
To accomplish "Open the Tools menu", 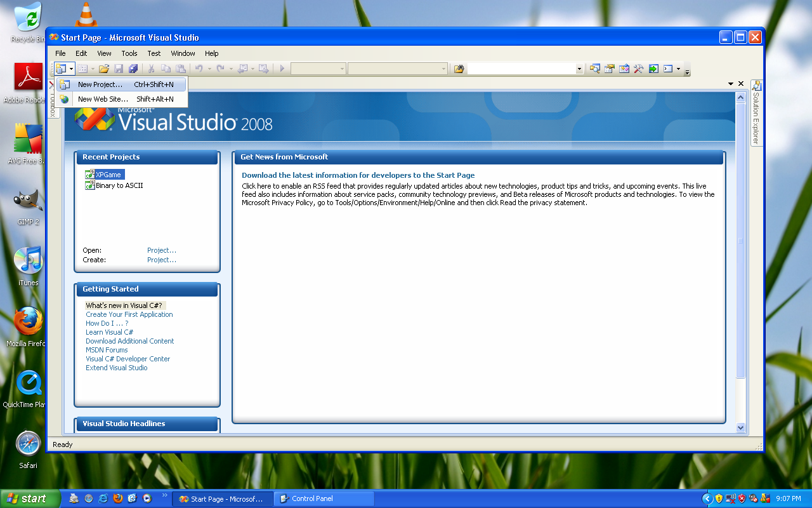I will tap(129, 53).
